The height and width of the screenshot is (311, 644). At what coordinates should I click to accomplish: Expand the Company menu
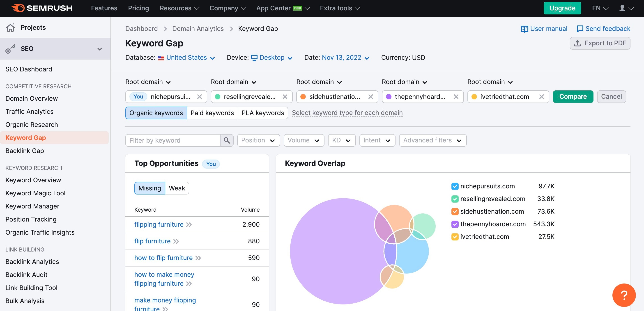click(228, 8)
